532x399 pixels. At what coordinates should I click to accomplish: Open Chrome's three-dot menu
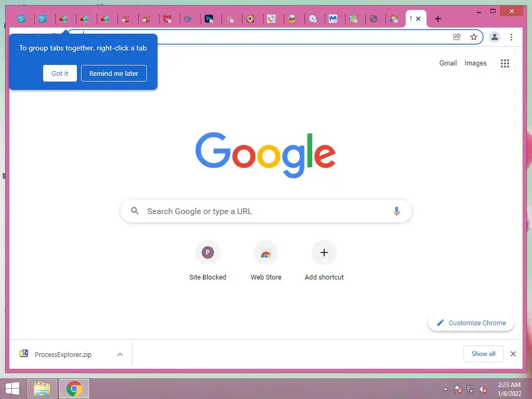tap(511, 37)
